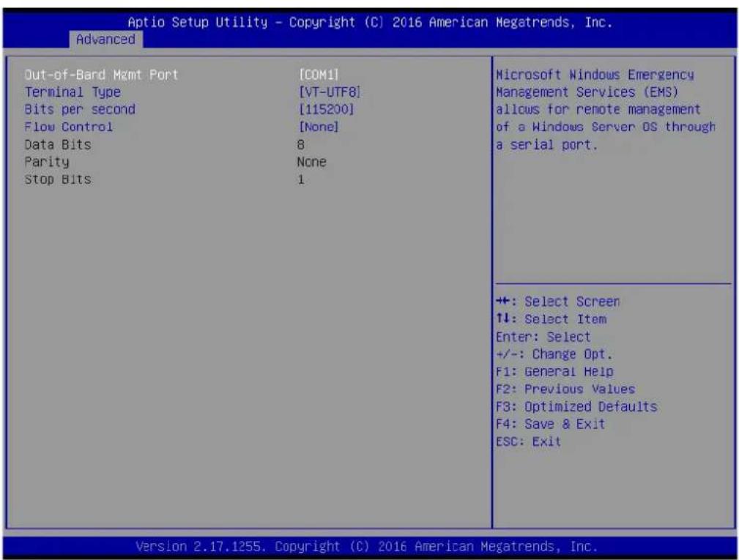Click the Data Bits label
This screenshot has width=739, height=560.
click(58, 145)
